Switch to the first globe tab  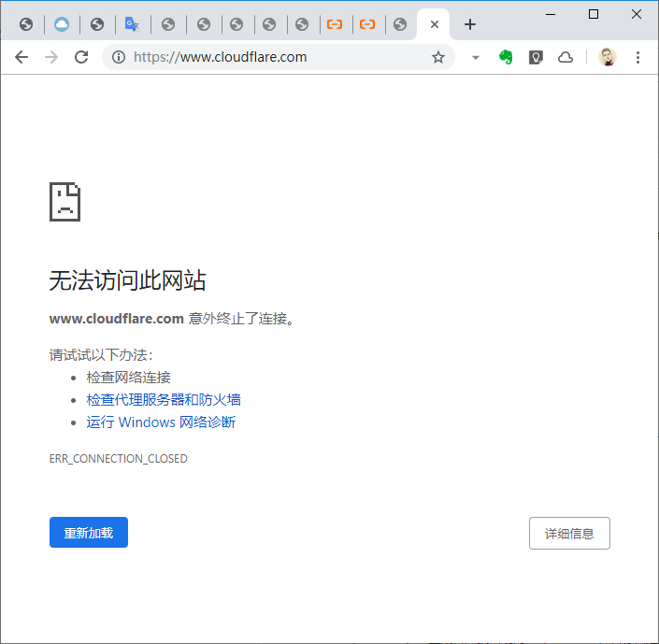[x=26, y=24]
